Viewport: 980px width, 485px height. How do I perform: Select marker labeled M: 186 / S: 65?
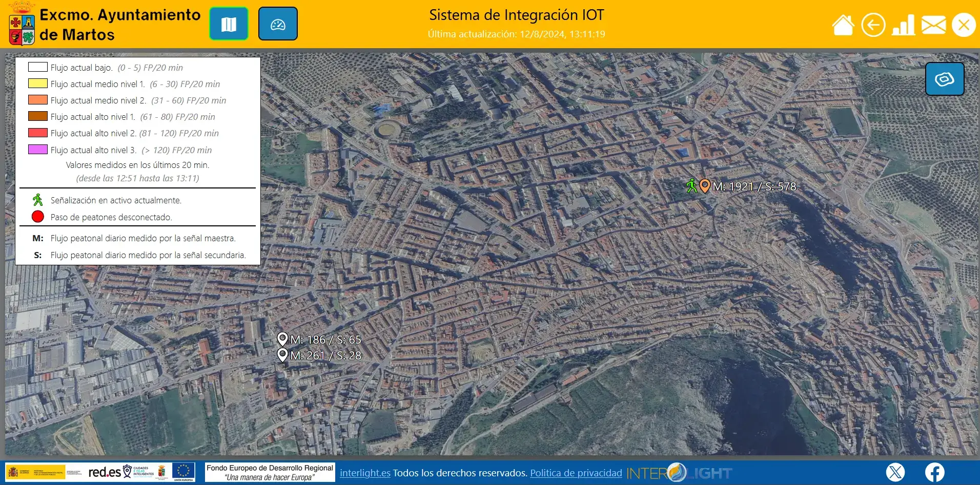point(282,339)
